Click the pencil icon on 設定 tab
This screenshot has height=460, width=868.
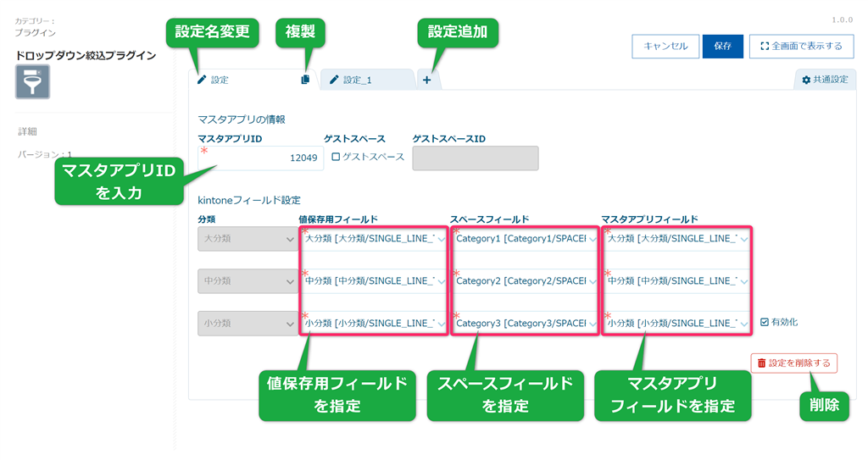(202, 80)
